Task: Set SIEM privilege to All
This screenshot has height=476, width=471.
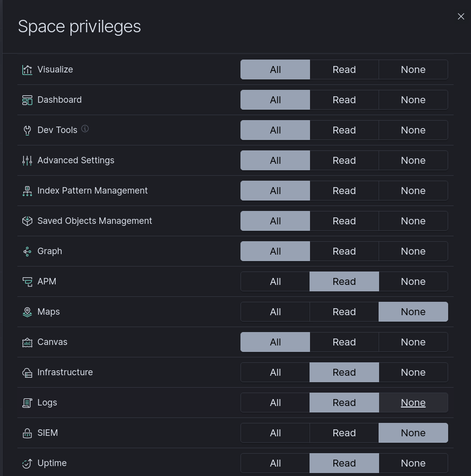Action: pos(275,433)
